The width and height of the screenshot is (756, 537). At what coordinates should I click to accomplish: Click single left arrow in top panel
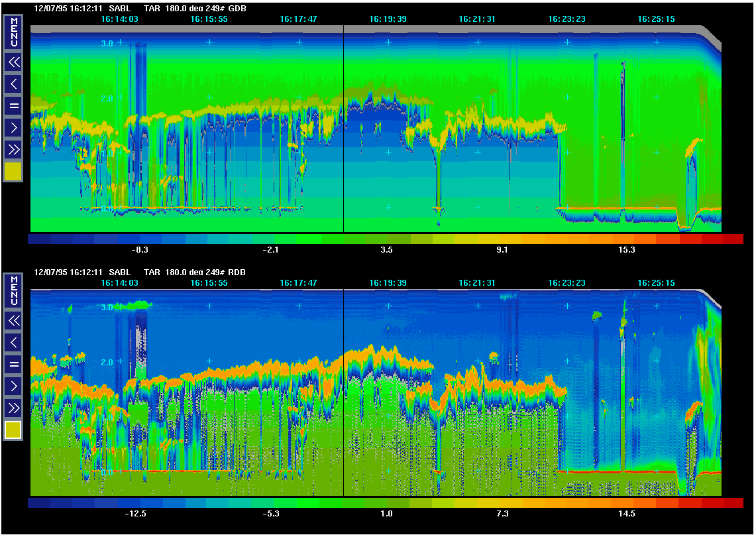click(x=13, y=84)
